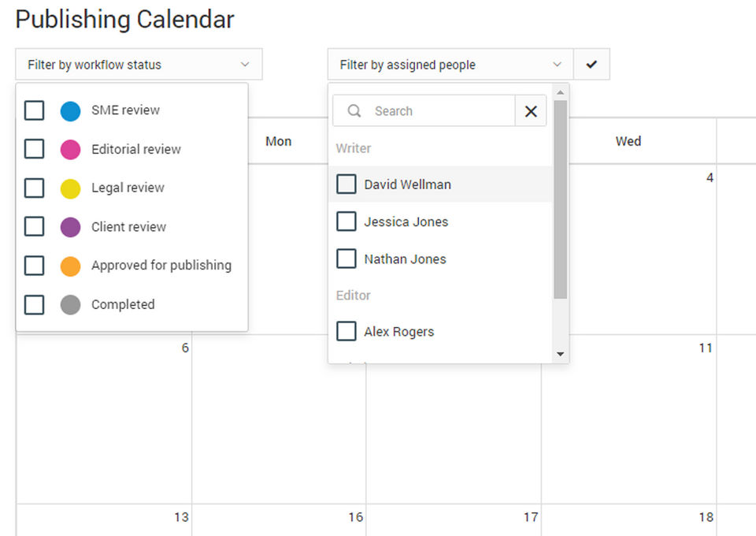The height and width of the screenshot is (536, 756).
Task: Select the Alex Rogers checkbox
Action: point(346,331)
